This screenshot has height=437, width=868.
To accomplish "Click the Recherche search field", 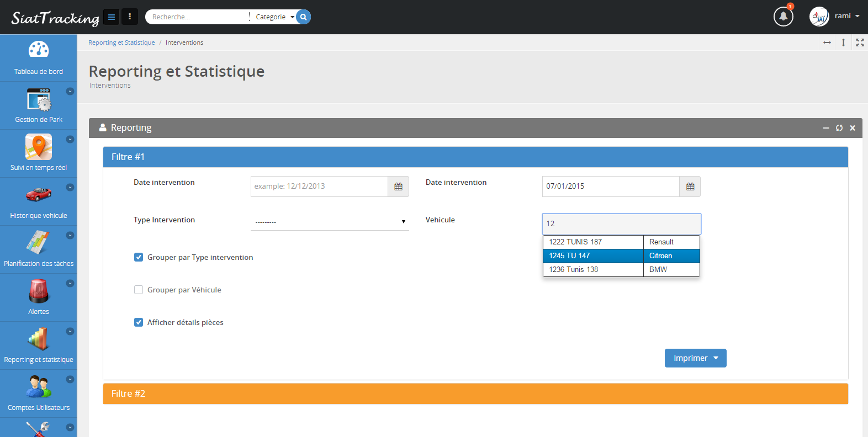I will click(198, 17).
